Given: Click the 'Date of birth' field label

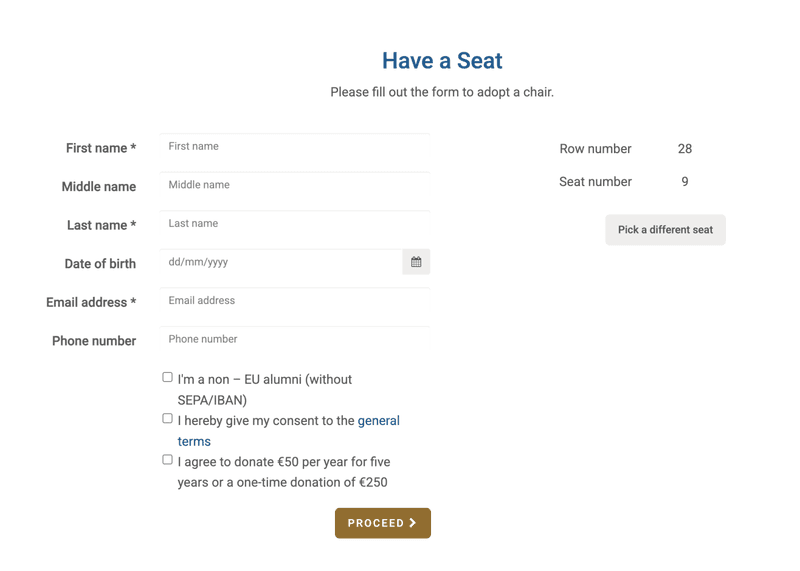Looking at the screenshot, I should point(100,264).
